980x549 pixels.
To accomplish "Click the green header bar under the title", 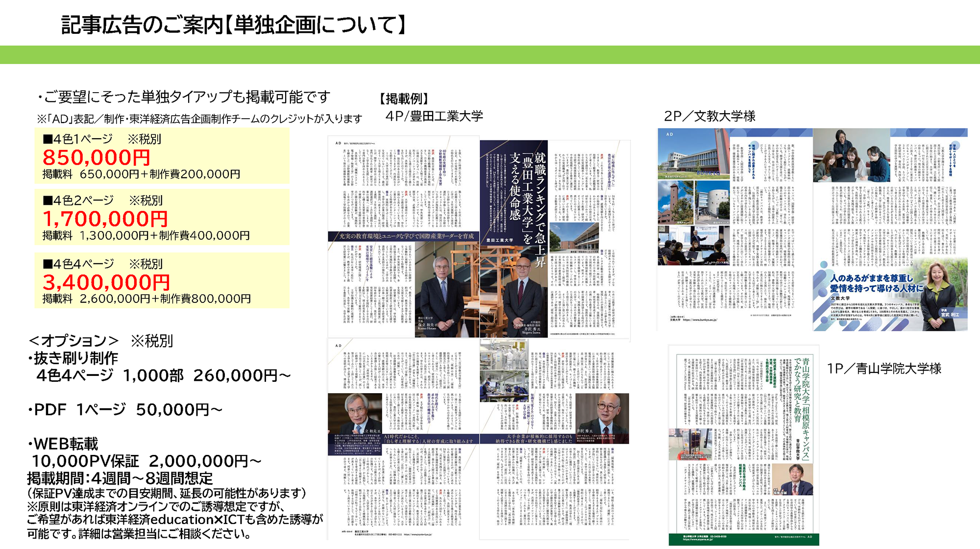I will click(490, 55).
